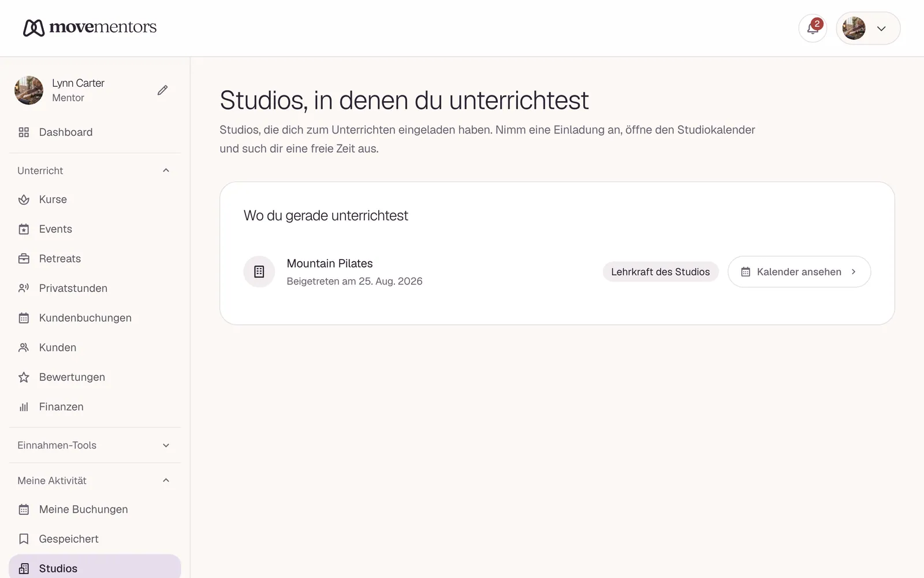Click the Privatstunden person-speaking icon
Image resolution: width=924 pixels, height=578 pixels.
click(24, 288)
